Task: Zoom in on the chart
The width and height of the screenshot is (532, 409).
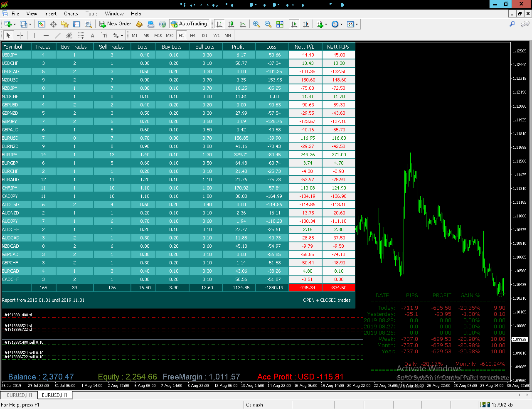Action: tap(256, 24)
